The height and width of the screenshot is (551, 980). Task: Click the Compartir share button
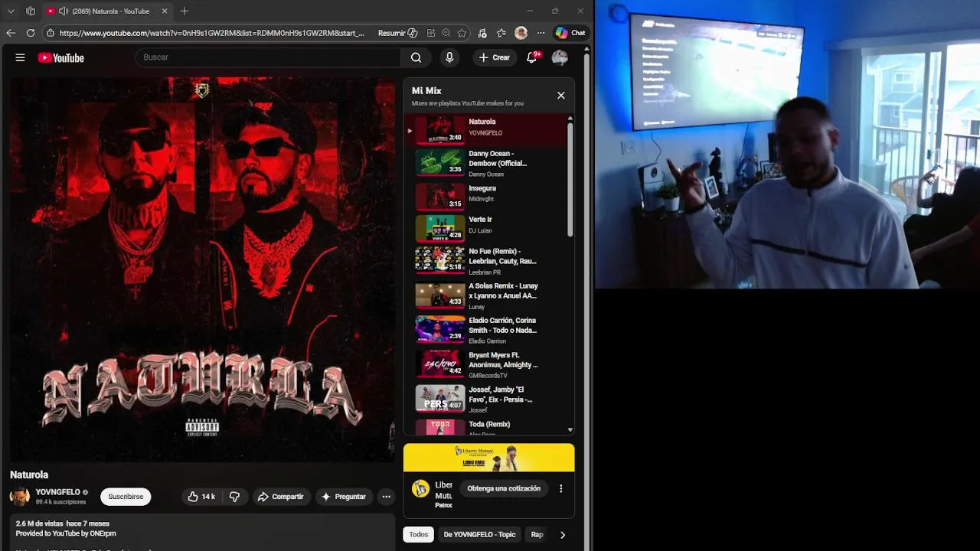[281, 497]
